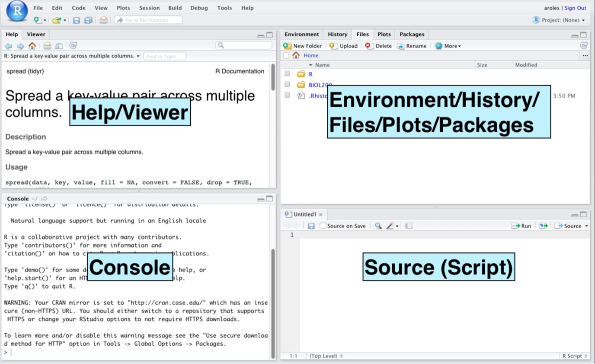Click the R folder icon
The width and height of the screenshot is (595, 364).
pos(301,74)
